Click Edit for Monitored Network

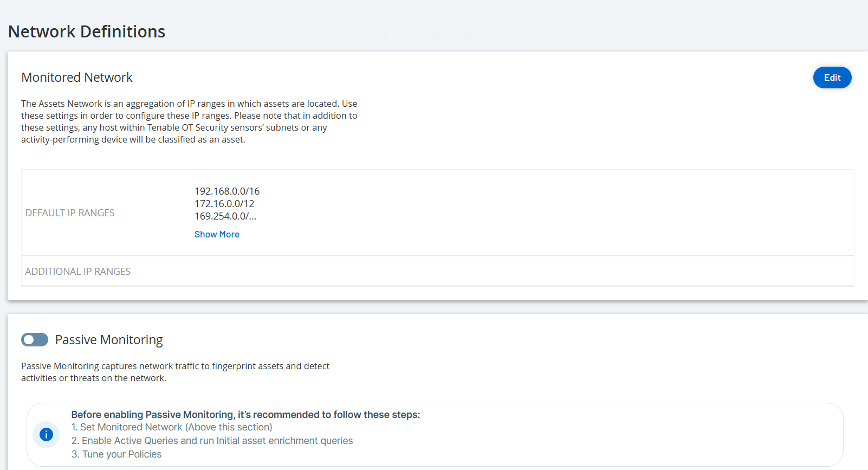coord(832,78)
